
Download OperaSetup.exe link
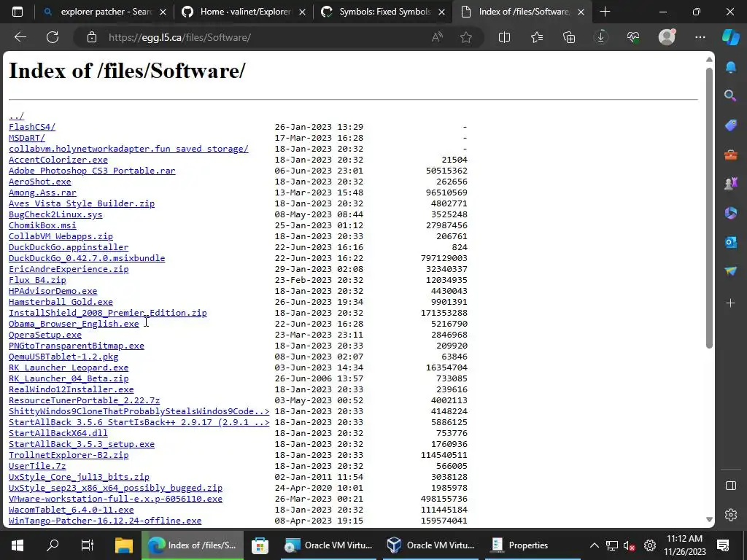[x=45, y=335]
